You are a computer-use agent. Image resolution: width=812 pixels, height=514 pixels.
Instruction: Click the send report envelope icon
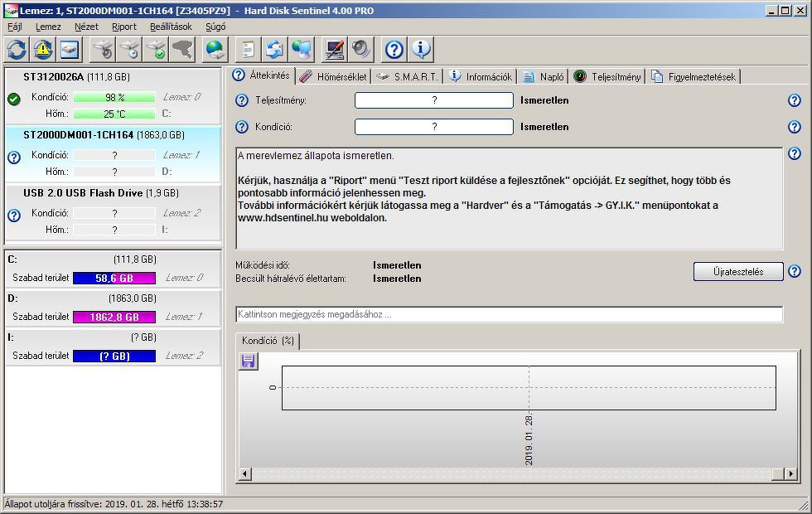click(274, 50)
